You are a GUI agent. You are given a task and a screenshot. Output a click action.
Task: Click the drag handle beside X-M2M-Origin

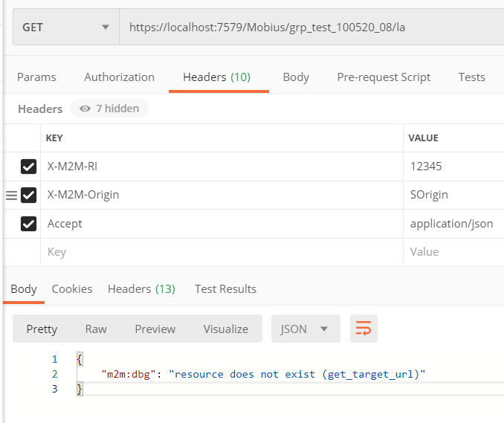[11, 196]
